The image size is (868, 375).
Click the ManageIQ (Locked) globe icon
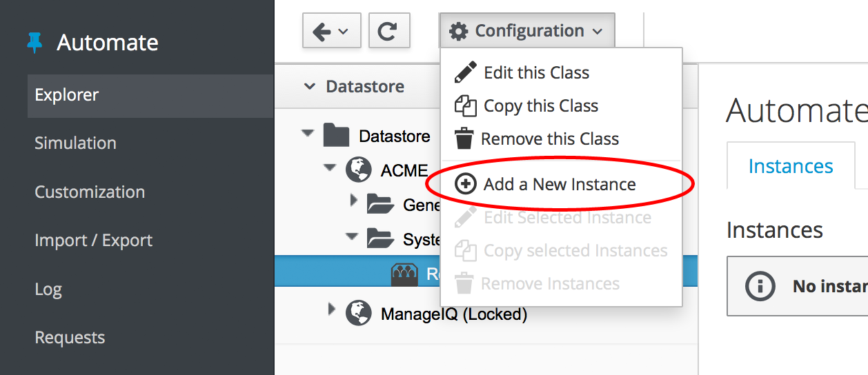(x=359, y=314)
